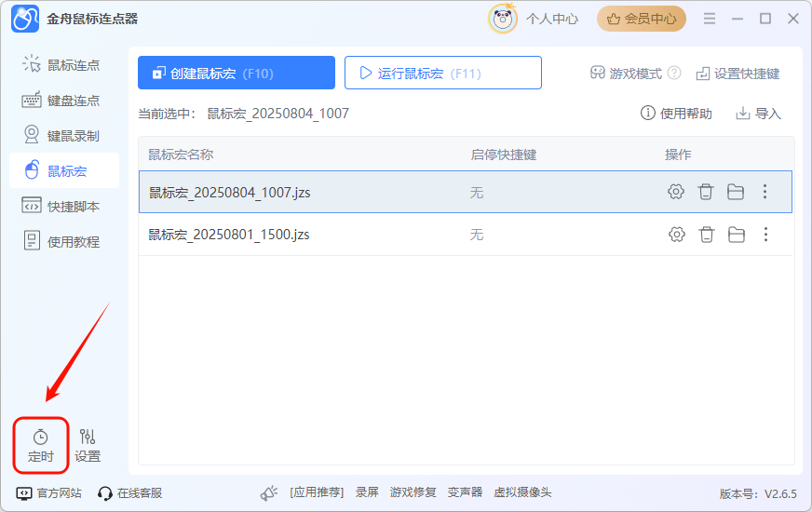Image resolution: width=812 pixels, height=512 pixels.
Task: Open 会员中心 membership center
Action: pyautogui.click(x=641, y=20)
